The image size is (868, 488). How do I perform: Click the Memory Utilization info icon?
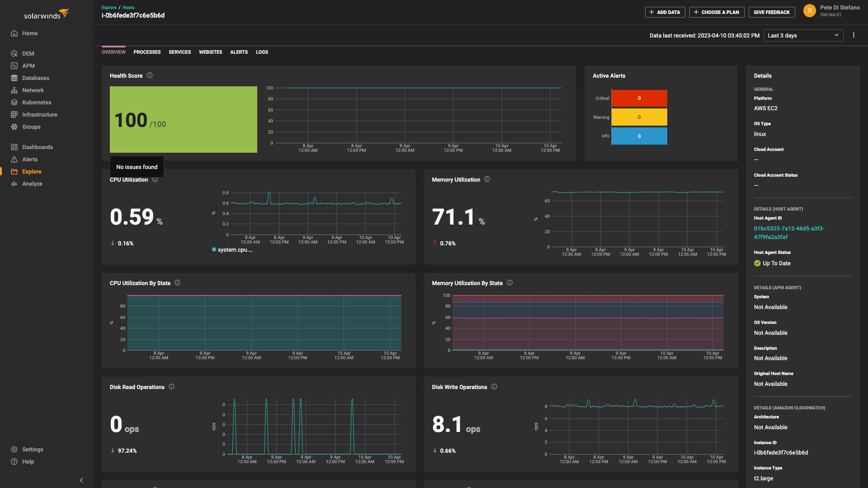(x=487, y=179)
